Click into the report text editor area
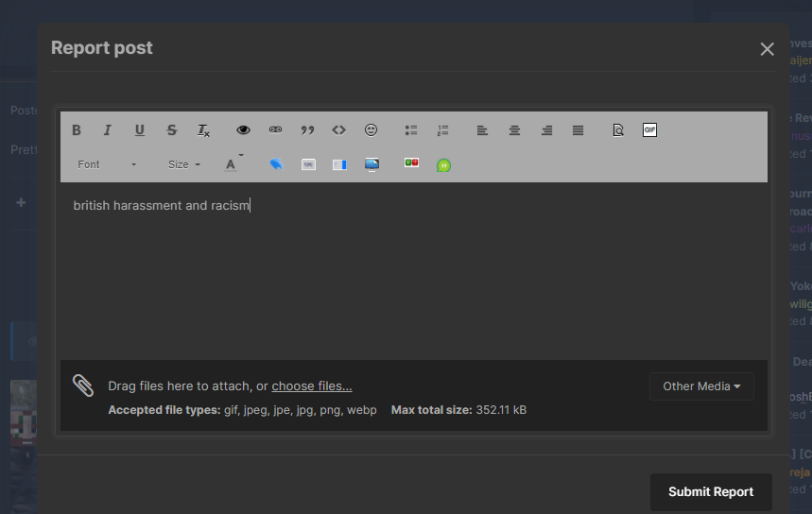 pyautogui.click(x=414, y=272)
